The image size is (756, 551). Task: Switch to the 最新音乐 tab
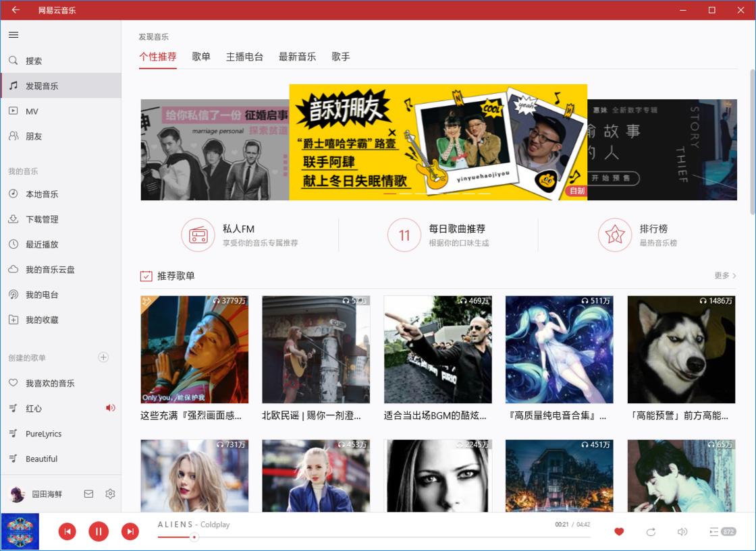coord(298,57)
